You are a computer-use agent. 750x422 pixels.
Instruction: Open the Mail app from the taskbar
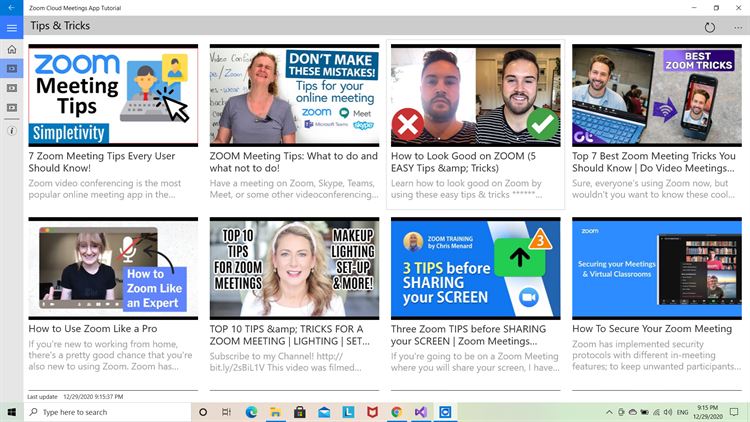tap(324, 412)
